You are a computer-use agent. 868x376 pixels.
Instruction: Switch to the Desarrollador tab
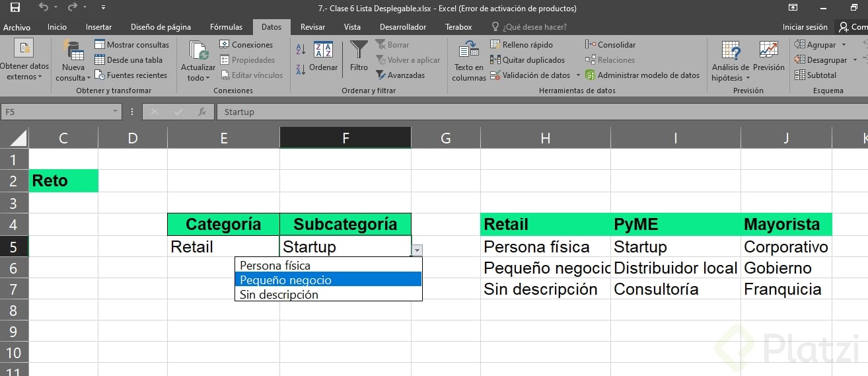click(403, 27)
